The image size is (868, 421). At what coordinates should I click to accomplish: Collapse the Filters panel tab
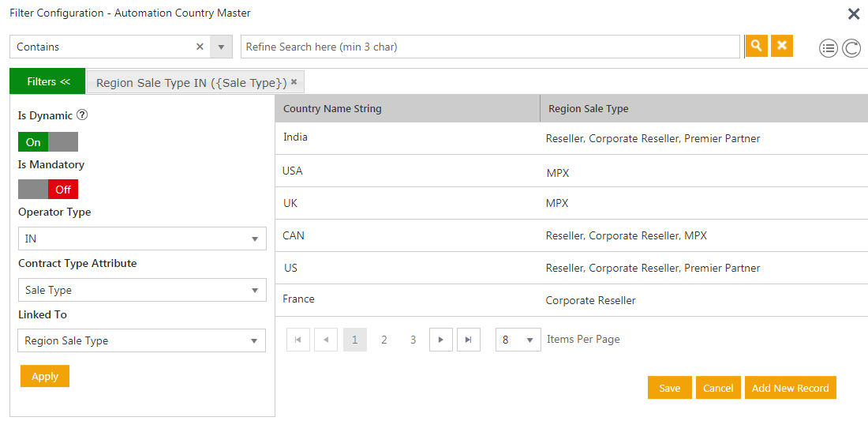[x=47, y=81]
